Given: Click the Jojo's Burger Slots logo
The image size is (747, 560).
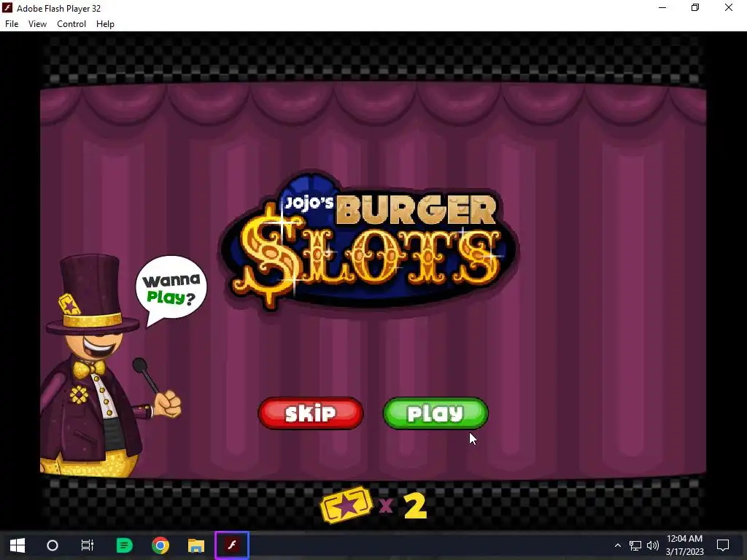Looking at the screenshot, I should pyautogui.click(x=368, y=242).
